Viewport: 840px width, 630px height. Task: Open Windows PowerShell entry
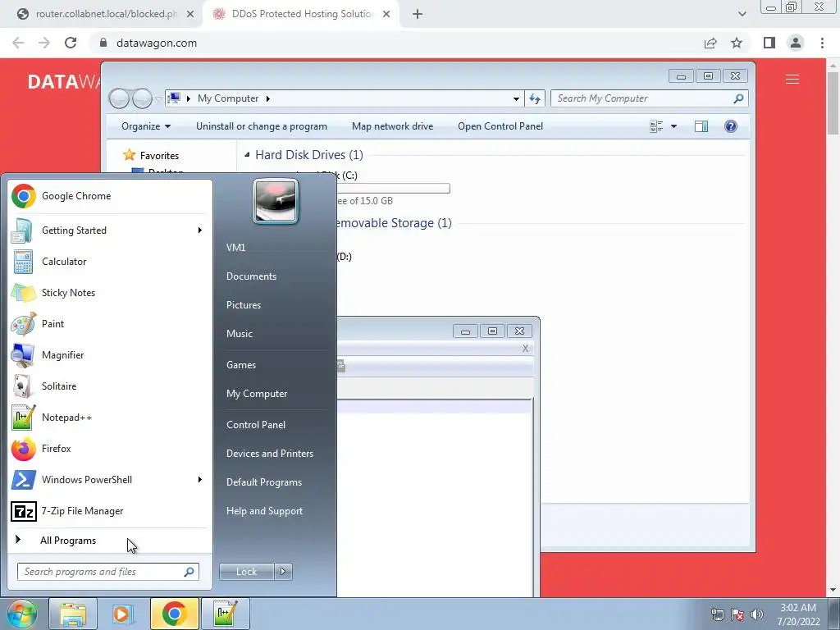click(110, 479)
